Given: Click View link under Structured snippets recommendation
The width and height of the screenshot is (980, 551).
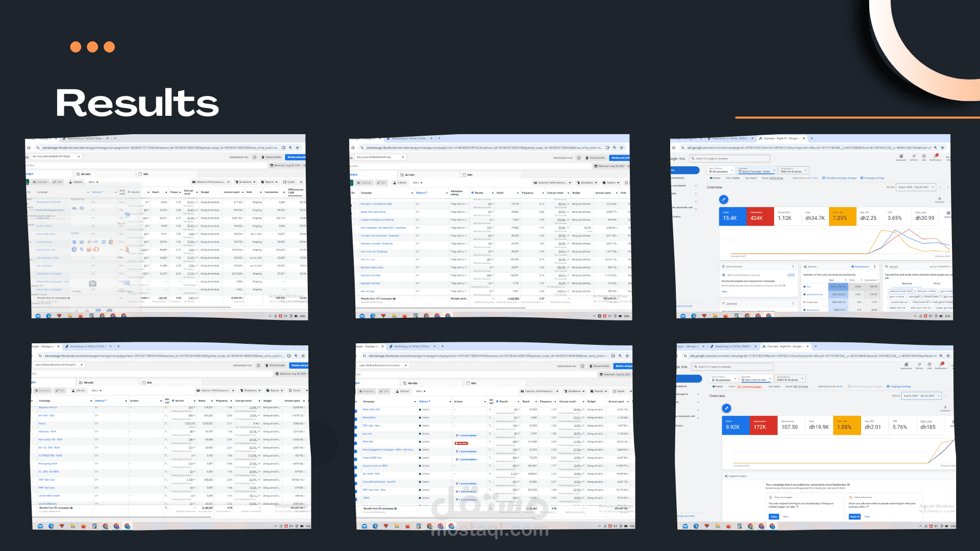Looking at the screenshot, I should (724, 291).
